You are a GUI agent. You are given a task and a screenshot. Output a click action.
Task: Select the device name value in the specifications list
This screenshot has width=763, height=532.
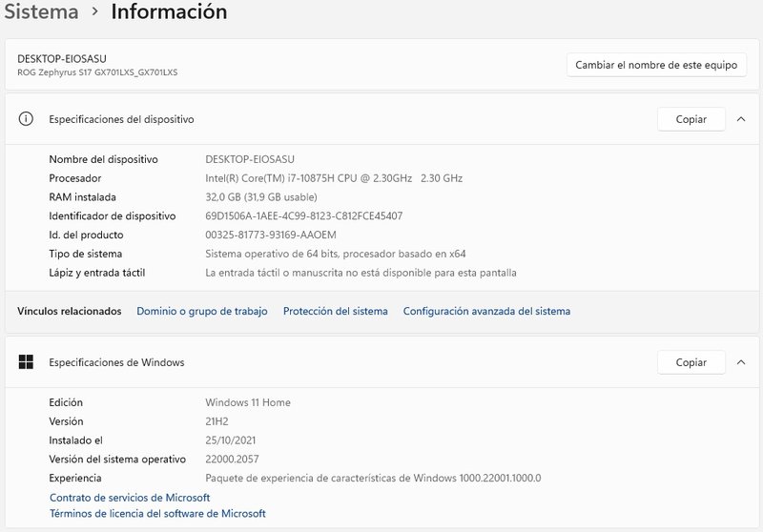[x=250, y=159]
